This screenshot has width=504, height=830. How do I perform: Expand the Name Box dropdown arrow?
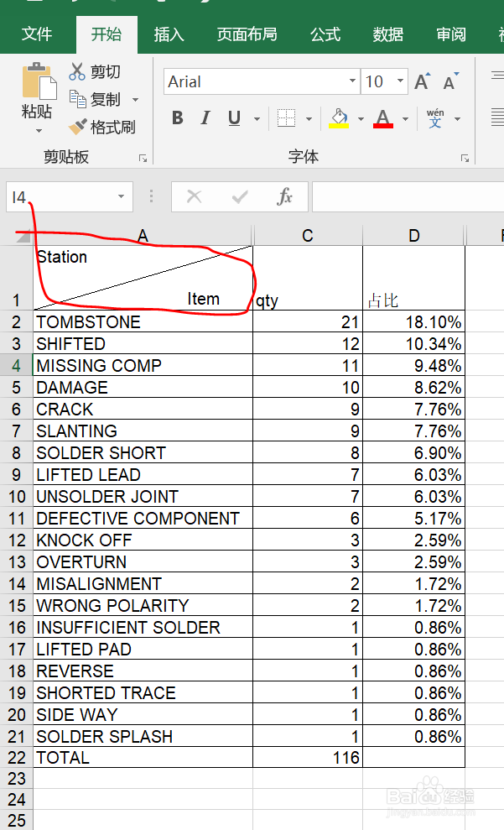coord(121,197)
